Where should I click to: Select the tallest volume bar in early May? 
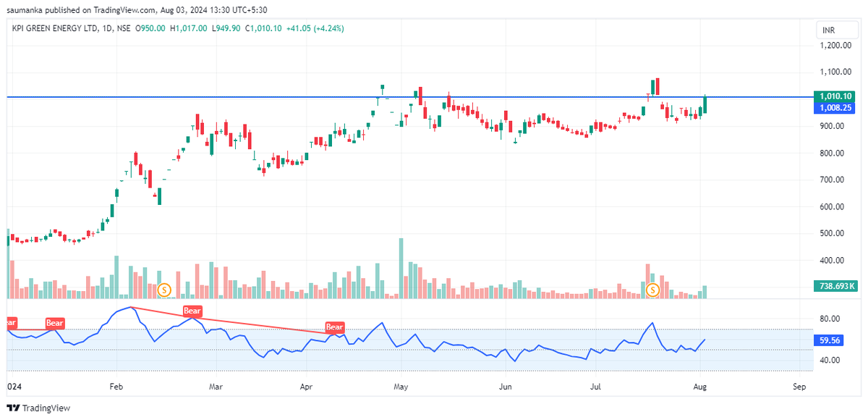(x=401, y=268)
